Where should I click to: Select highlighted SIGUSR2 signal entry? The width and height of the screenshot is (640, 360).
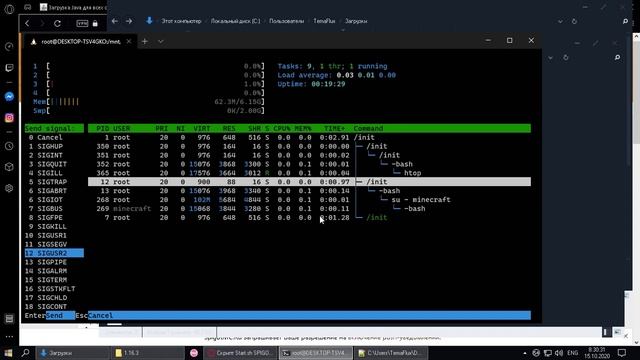[54, 253]
